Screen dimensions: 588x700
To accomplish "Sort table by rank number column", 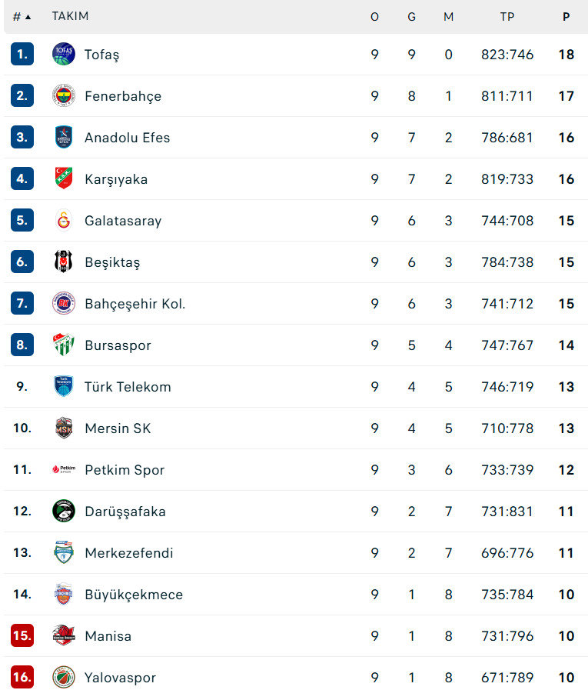I will pyautogui.click(x=22, y=17).
